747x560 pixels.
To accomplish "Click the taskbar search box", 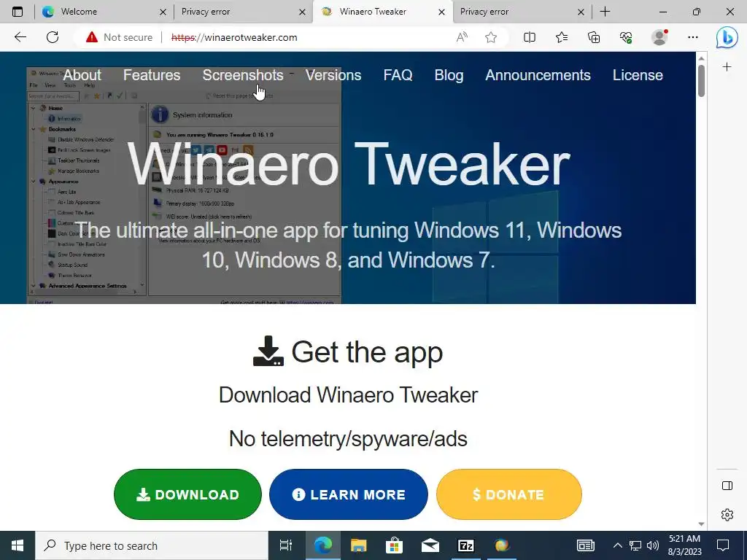I will coord(152,545).
